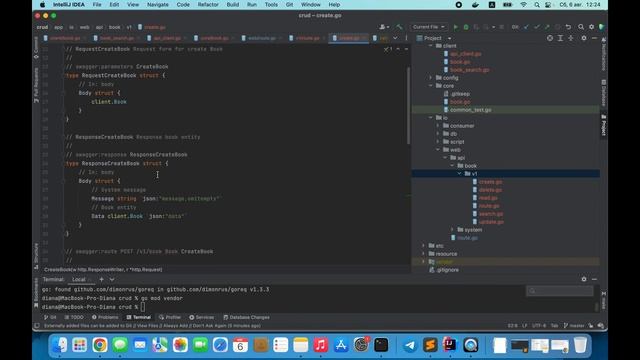Run the current file with green play button
The image size is (640, 360).
(456, 27)
